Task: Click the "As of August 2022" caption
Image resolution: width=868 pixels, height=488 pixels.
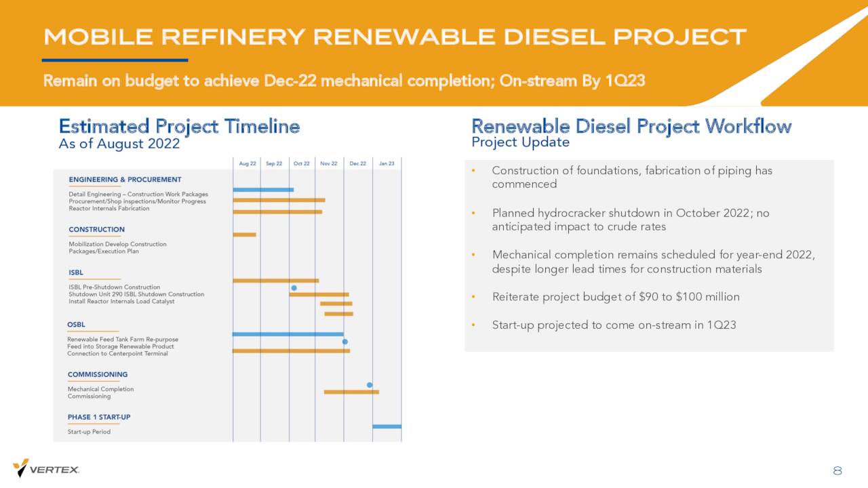Action: pyautogui.click(x=119, y=144)
